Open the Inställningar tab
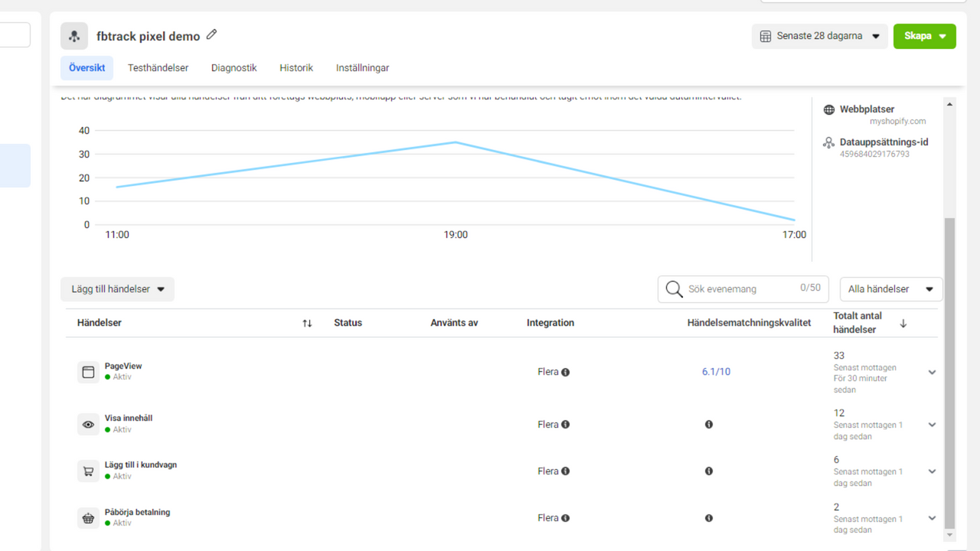 click(x=362, y=68)
